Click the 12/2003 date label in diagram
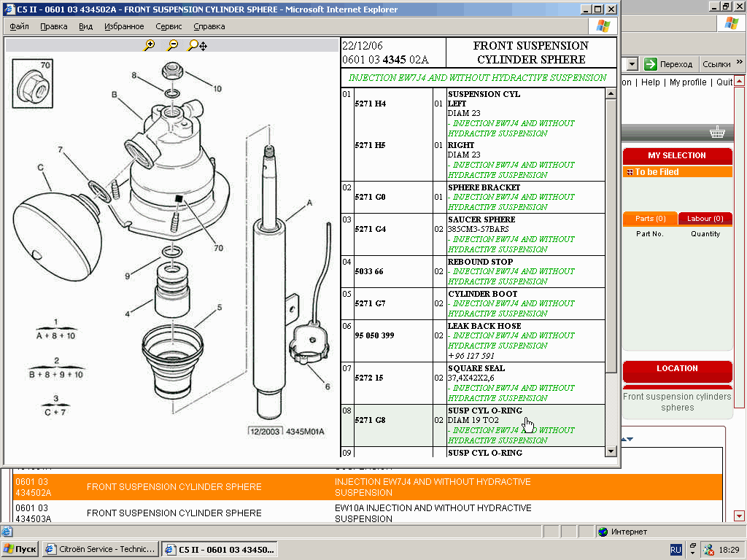747x560 pixels. [x=265, y=432]
